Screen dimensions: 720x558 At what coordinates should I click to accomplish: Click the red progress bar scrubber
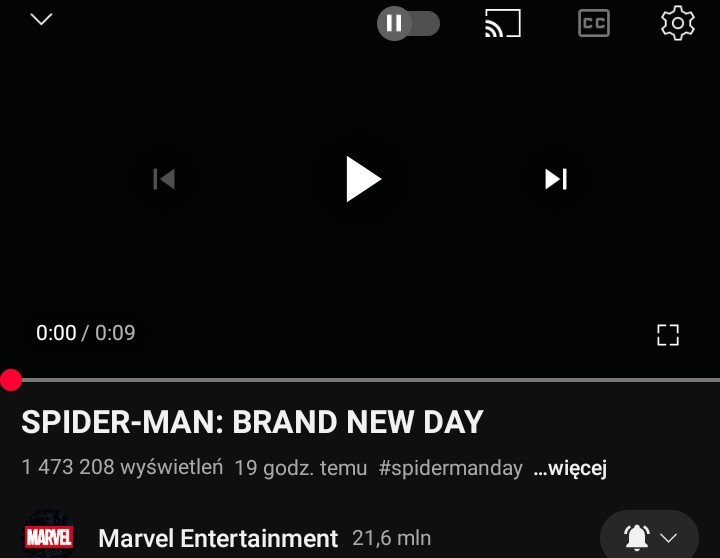click(11, 380)
